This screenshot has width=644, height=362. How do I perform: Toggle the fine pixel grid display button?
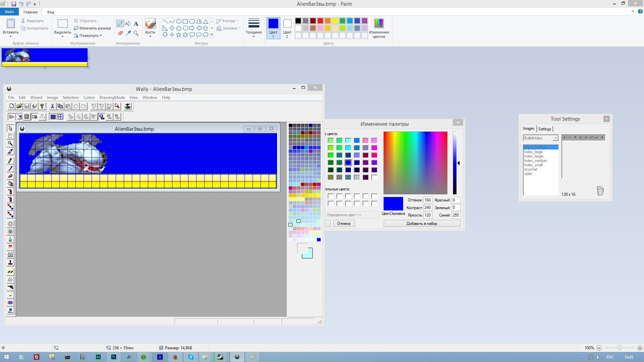(x=53, y=117)
